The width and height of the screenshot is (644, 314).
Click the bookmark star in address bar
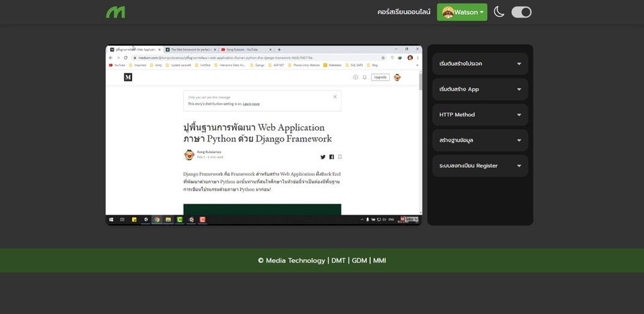tap(383, 58)
